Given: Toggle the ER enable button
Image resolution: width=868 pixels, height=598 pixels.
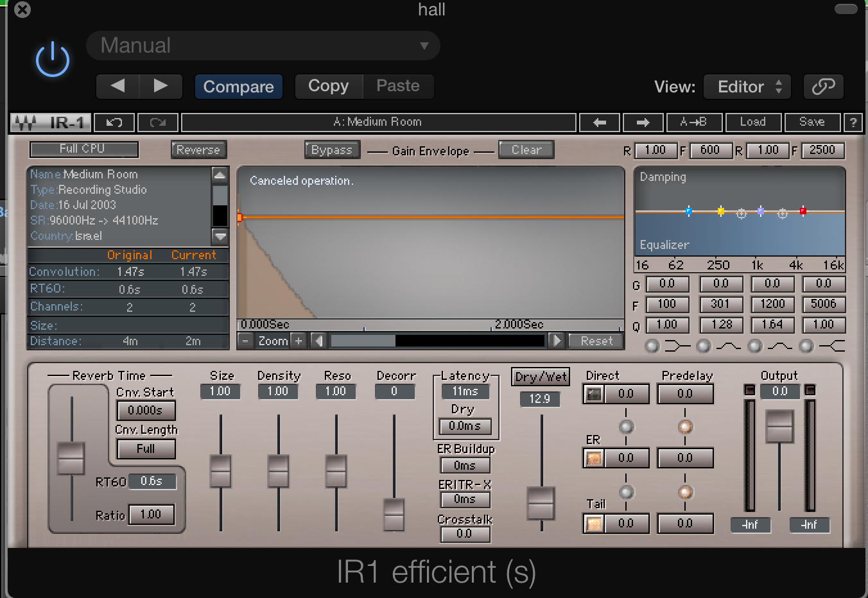Looking at the screenshot, I should pyautogui.click(x=594, y=458).
